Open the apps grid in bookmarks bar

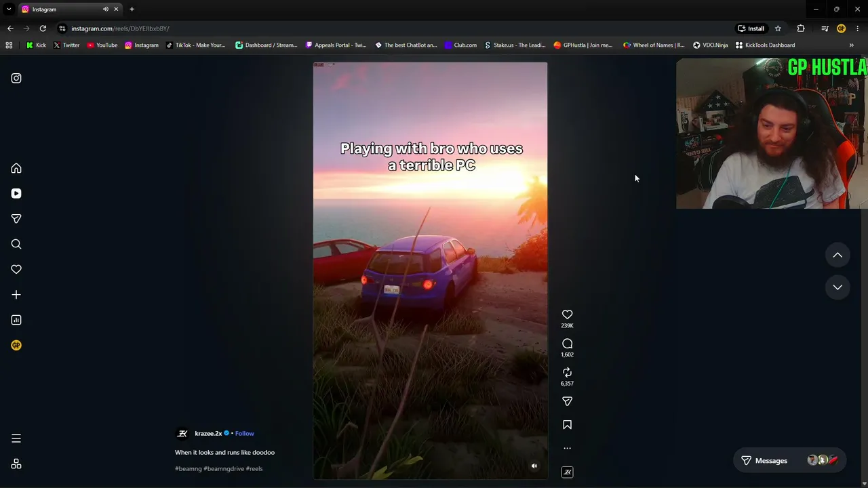click(9, 45)
